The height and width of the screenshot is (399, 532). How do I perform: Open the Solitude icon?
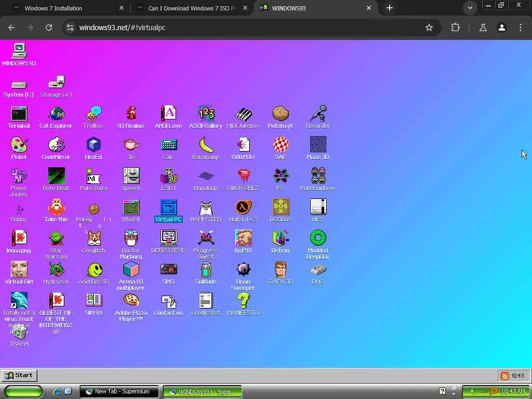pyautogui.click(x=206, y=273)
